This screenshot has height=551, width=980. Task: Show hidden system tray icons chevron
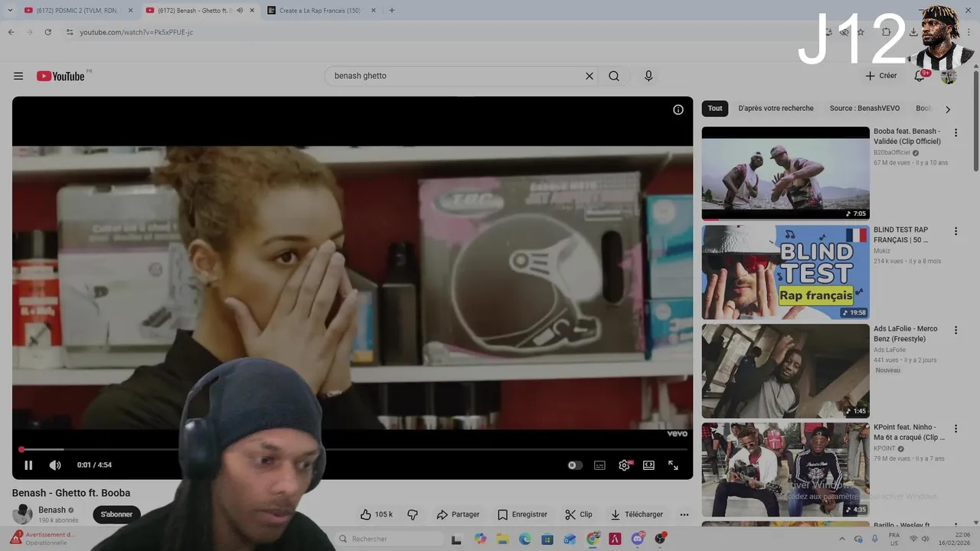[842, 539]
